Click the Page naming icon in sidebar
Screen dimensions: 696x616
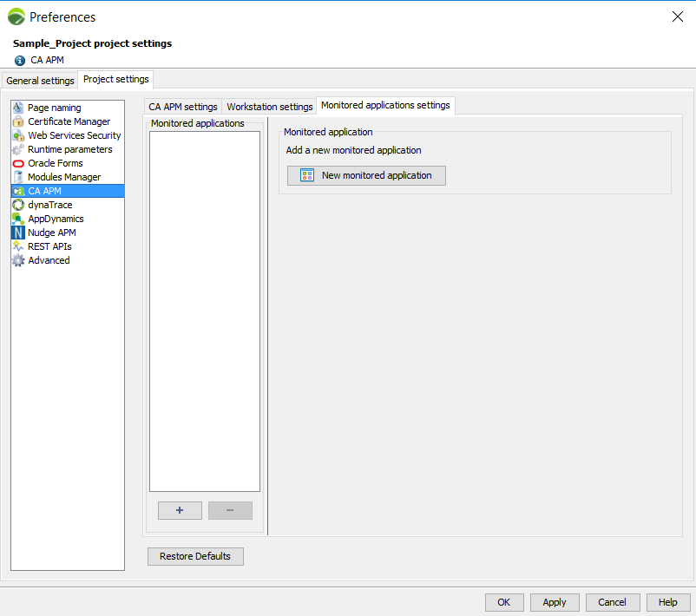pos(18,108)
